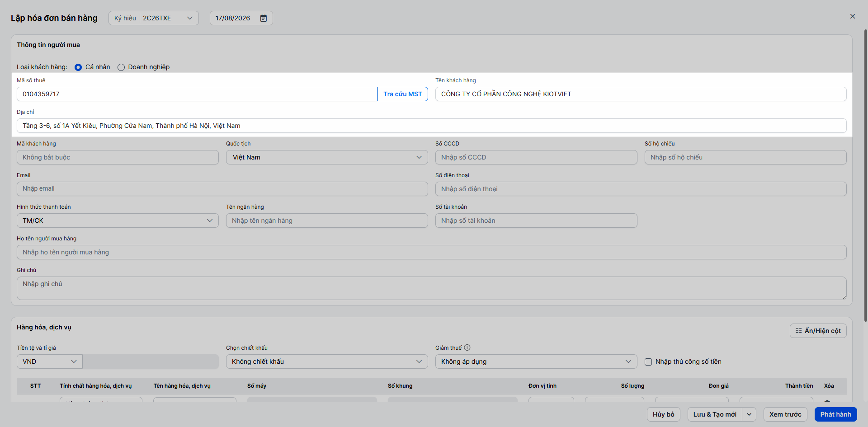The width and height of the screenshot is (868, 427).
Task: Open the VND currency dropdown
Action: tap(50, 361)
